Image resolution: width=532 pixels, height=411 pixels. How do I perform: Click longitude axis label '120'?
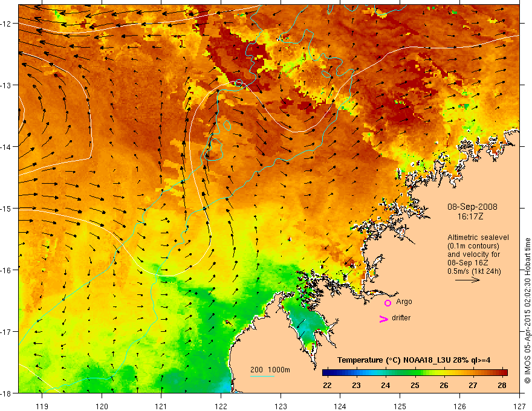coord(102,406)
